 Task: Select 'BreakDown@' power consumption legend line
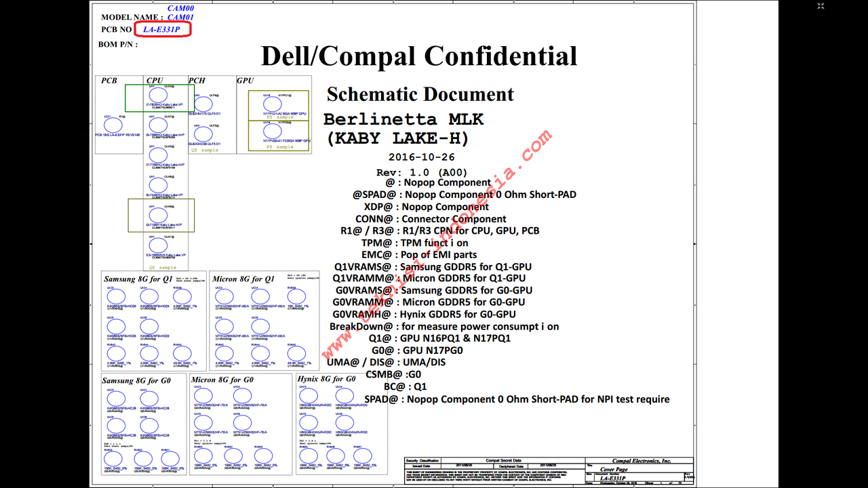(x=444, y=327)
